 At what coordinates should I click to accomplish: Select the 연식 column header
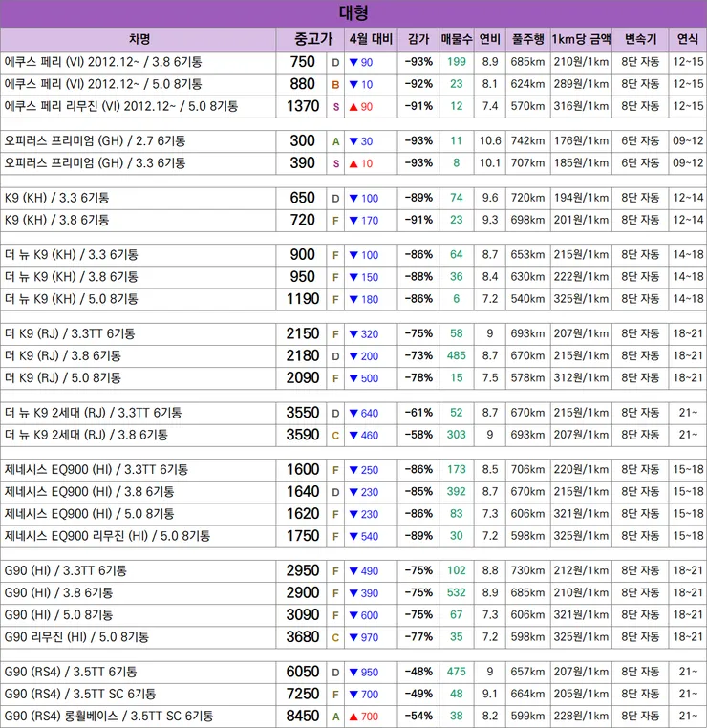[x=688, y=39]
